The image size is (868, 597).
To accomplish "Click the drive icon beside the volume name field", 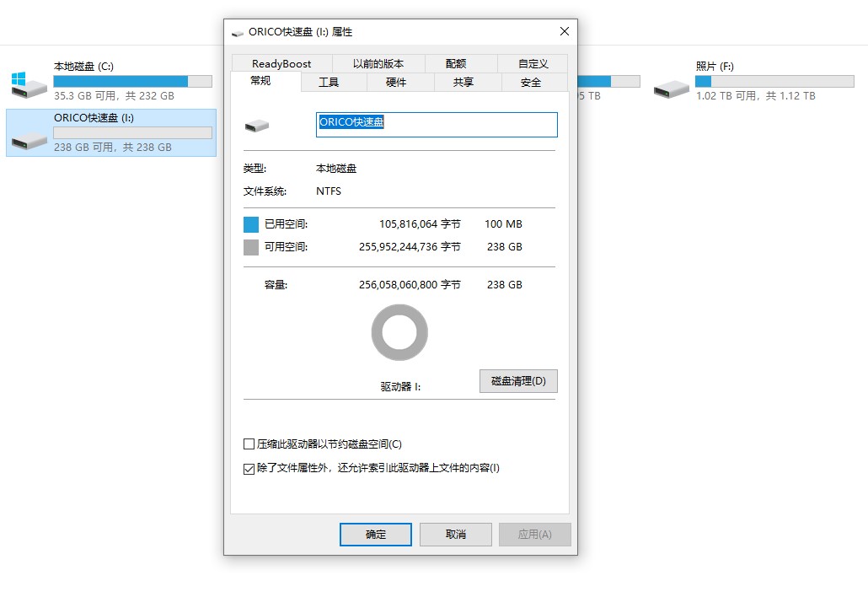I will pos(257,124).
